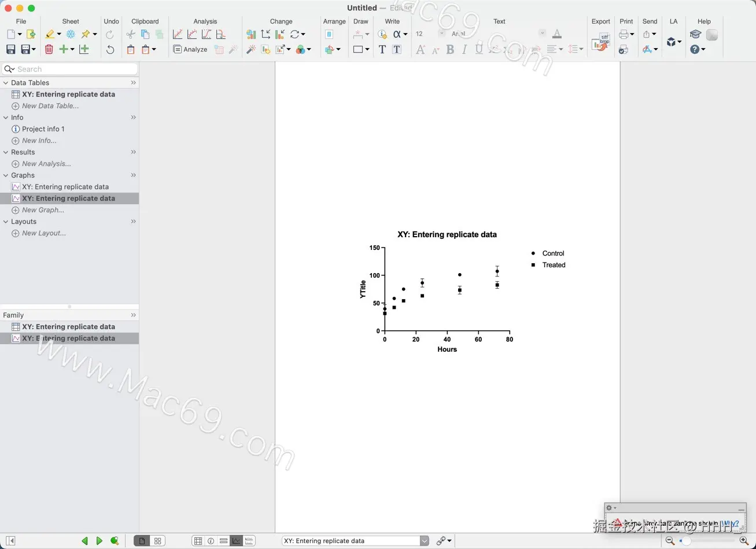Click the change graph type icon
Image resolution: width=756 pixels, height=549 pixels.
(251, 35)
